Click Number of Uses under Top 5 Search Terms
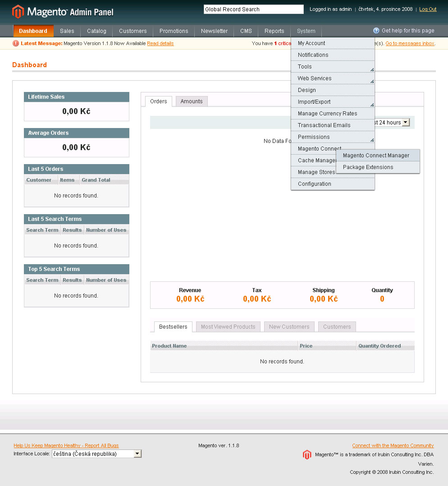 tap(106, 280)
